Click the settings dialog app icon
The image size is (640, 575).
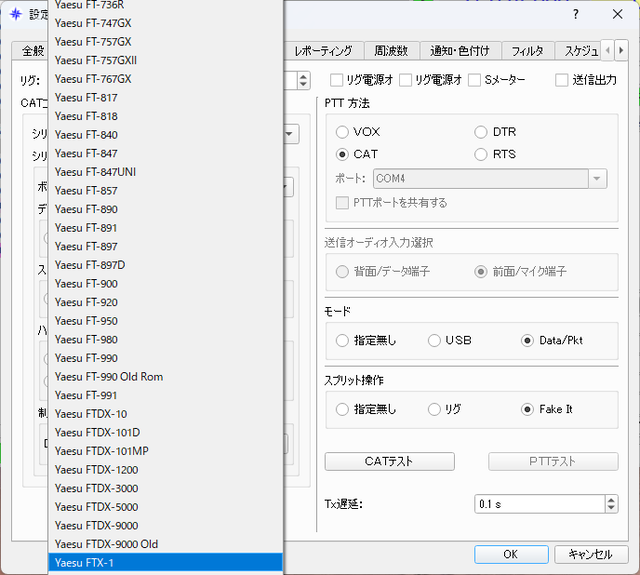tap(16, 14)
